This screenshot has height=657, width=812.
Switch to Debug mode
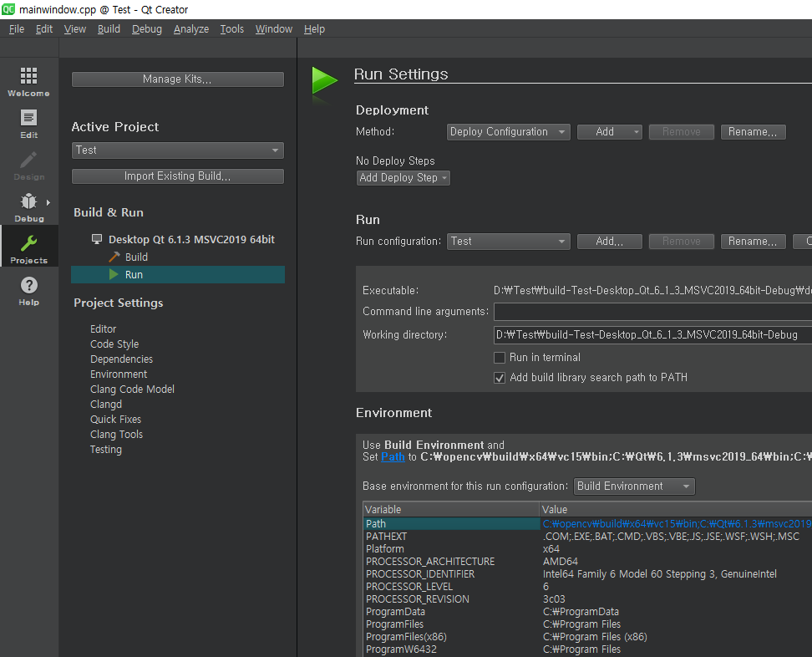click(x=29, y=207)
